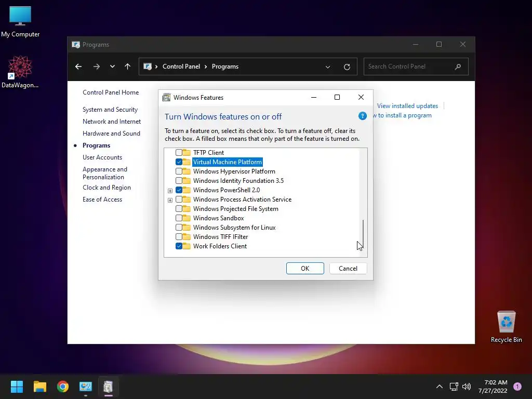Click the Back arrow in Programs window
Viewport: 532px width, 399px height.
coord(78,66)
